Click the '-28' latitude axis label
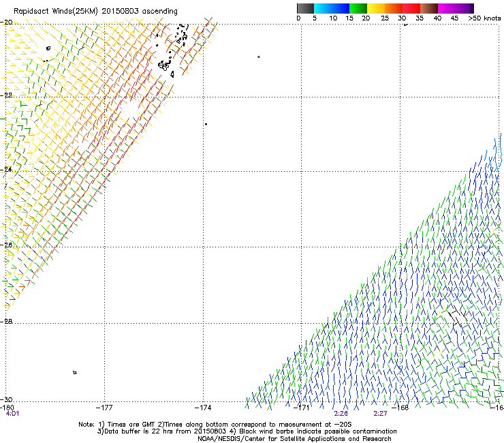Screen dimensions: 504x443 point(6,322)
